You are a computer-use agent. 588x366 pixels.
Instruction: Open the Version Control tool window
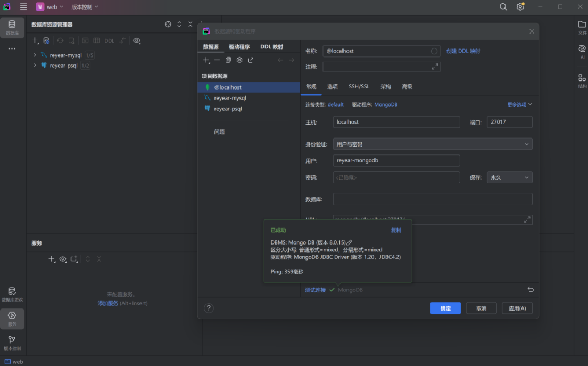[12, 343]
